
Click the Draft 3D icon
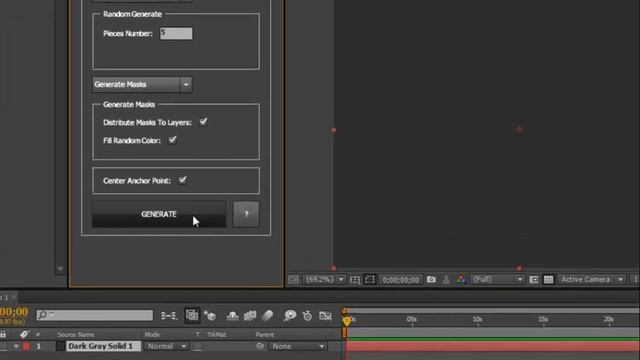tap(210, 316)
